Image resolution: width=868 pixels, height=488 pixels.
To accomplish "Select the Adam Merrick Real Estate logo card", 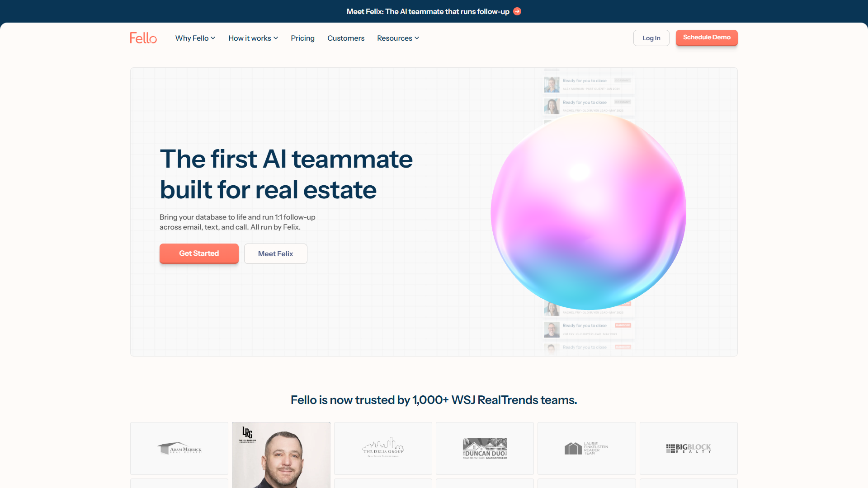I will coord(179,448).
